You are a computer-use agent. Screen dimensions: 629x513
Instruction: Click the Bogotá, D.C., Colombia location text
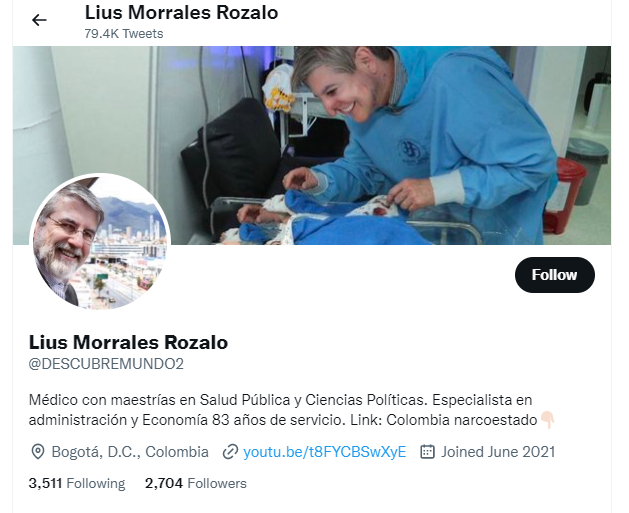click(130, 452)
